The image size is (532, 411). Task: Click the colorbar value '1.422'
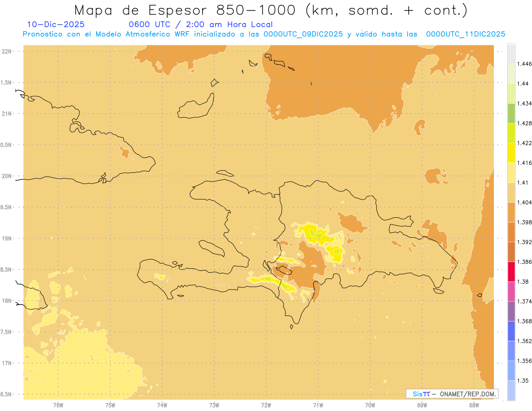(524, 143)
